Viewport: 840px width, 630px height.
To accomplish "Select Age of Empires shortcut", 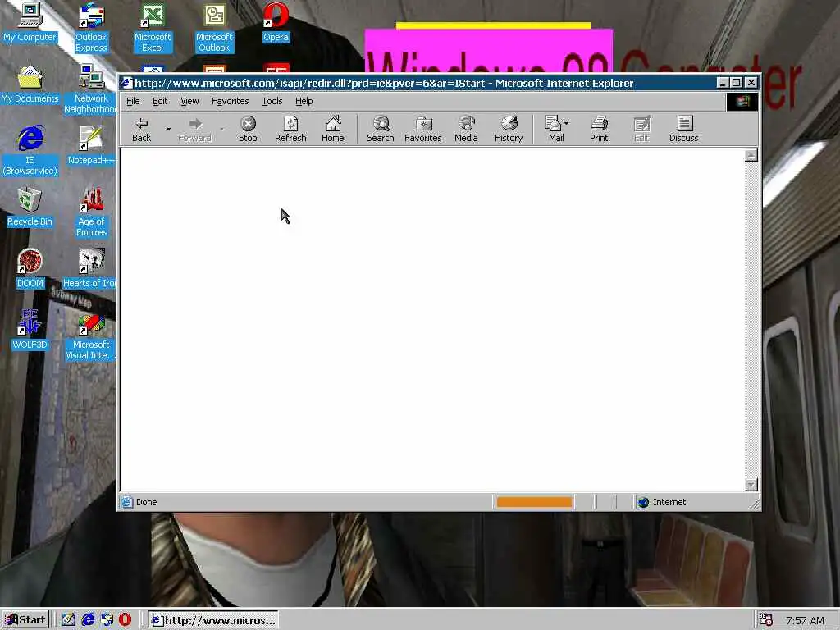I will [91, 212].
